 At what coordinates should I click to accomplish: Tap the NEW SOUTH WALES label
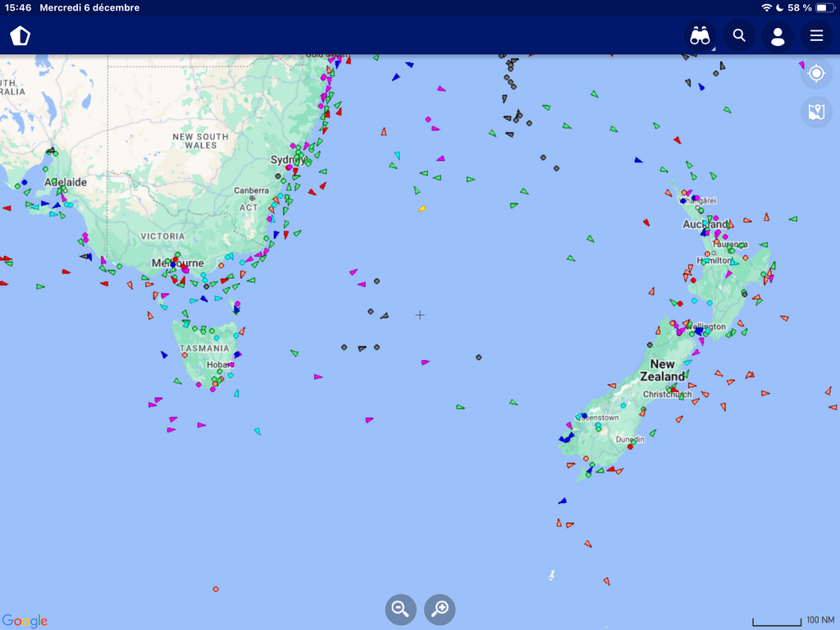[200, 141]
